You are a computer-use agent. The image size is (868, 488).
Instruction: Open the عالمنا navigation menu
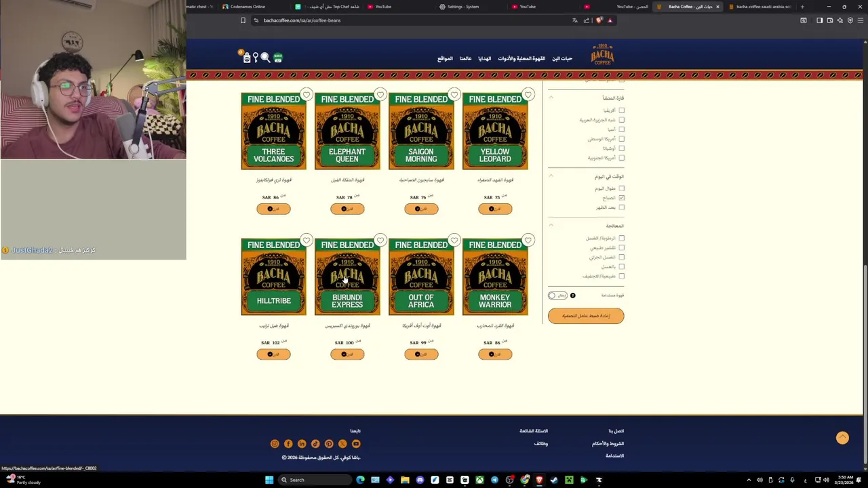coord(465,58)
